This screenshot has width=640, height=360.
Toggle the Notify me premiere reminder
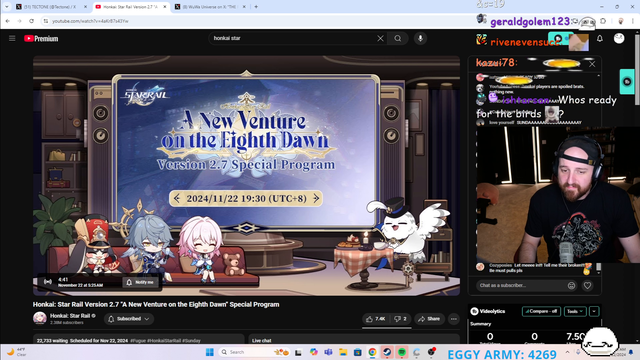coord(140,282)
